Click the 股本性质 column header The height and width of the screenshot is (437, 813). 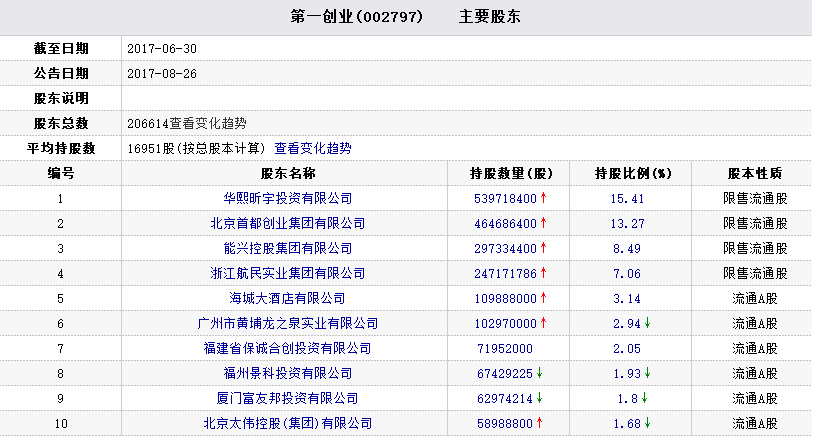click(x=755, y=174)
